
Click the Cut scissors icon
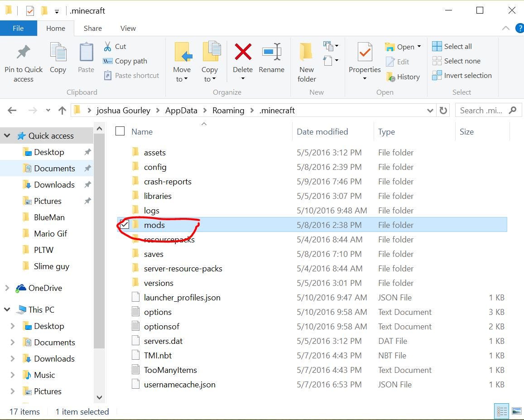(x=107, y=47)
